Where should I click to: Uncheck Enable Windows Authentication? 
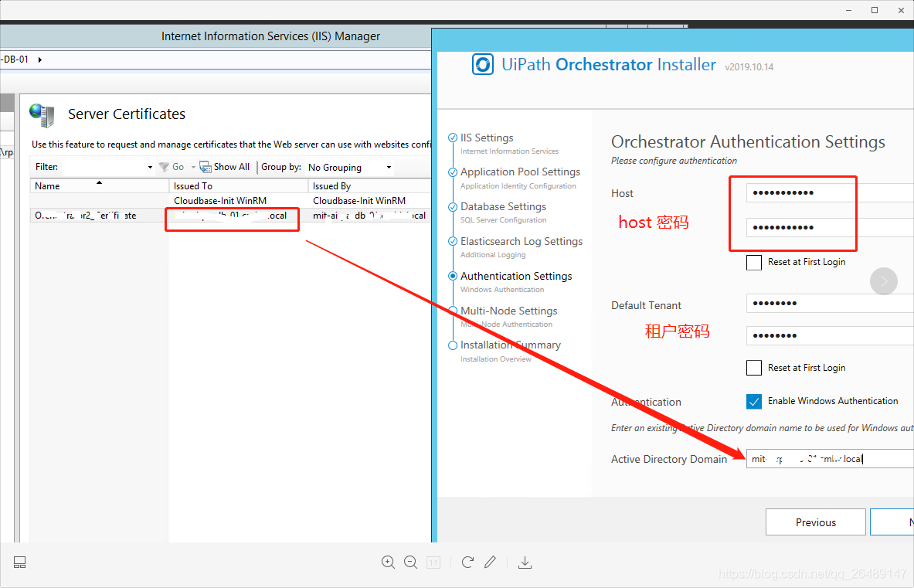754,402
